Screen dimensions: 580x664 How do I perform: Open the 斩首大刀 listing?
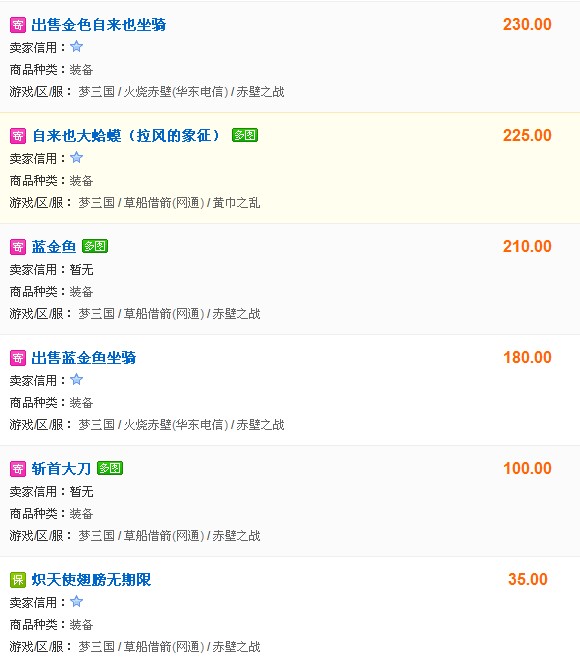pos(61,469)
